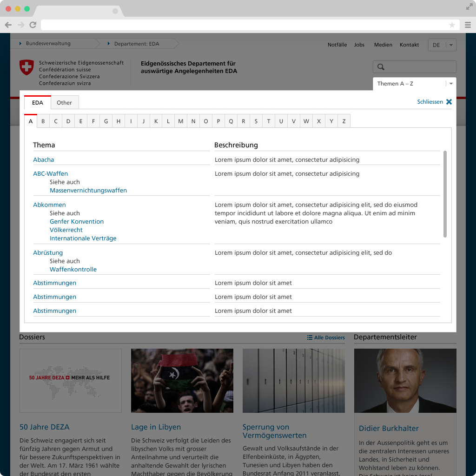Select letter K tab

coord(156,121)
